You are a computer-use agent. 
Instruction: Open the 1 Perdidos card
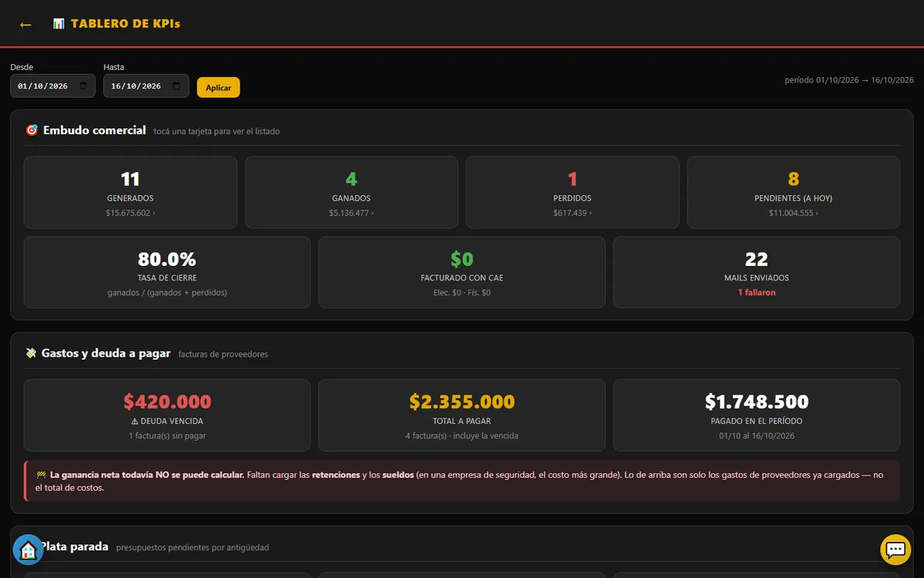point(572,193)
